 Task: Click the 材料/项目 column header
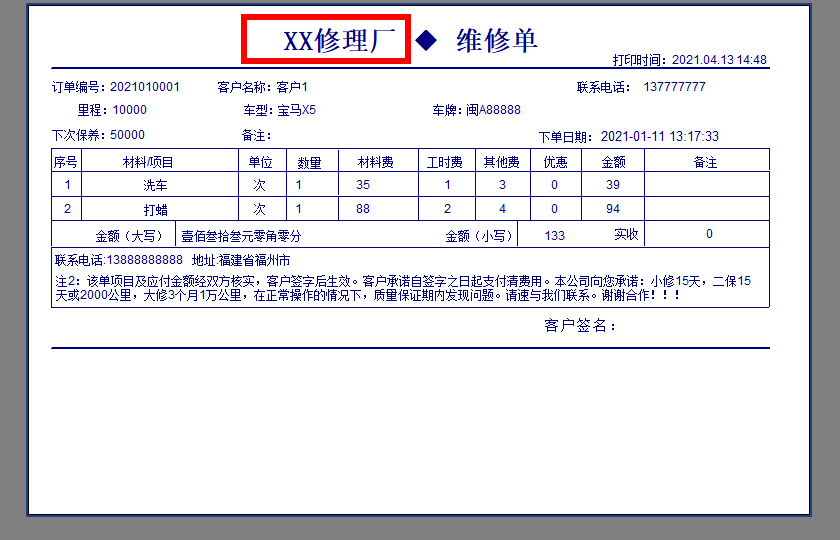(148, 162)
